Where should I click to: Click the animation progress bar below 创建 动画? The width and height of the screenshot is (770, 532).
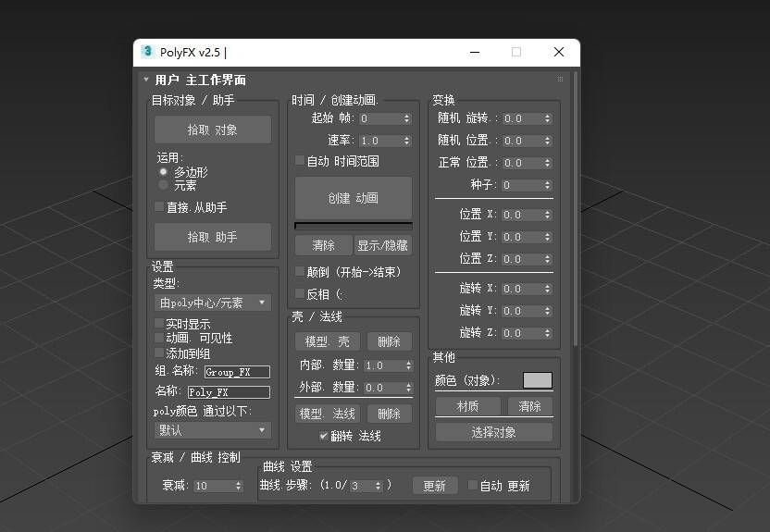354,226
